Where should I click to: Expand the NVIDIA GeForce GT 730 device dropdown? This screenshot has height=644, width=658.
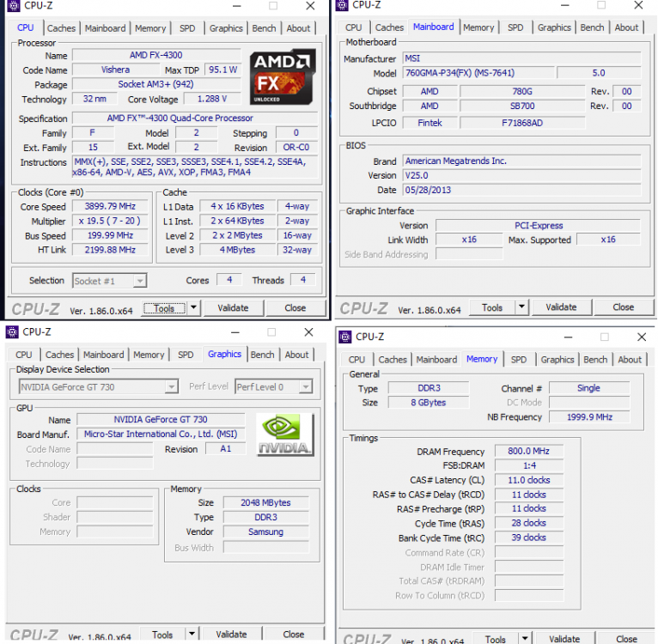pyautogui.click(x=171, y=386)
